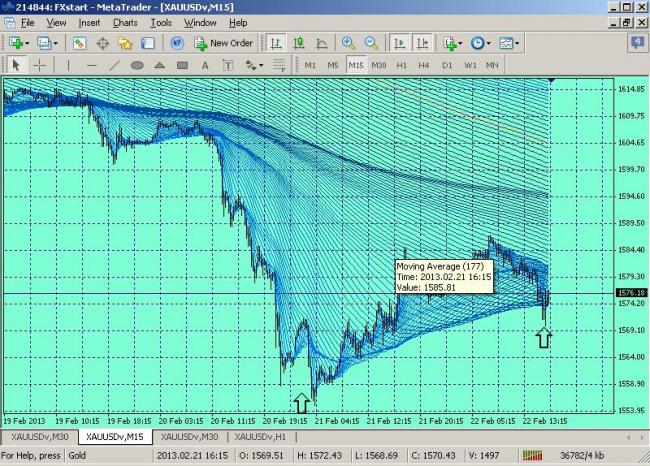Switch to the XAUUSDv,H1 chart tab
Screen dimensions: 650x466
pyautogui.click(x=260, y=436)
